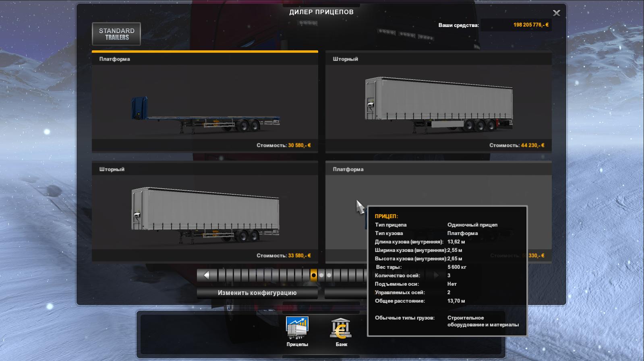Click the Standard Trailers brand logo
The height and width of the screenshot is (361, 644).
tap(116, 34)
